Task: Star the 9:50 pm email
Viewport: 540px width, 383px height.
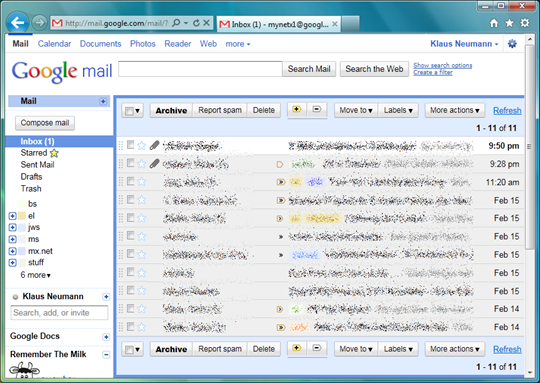Action: click(142, 145)
